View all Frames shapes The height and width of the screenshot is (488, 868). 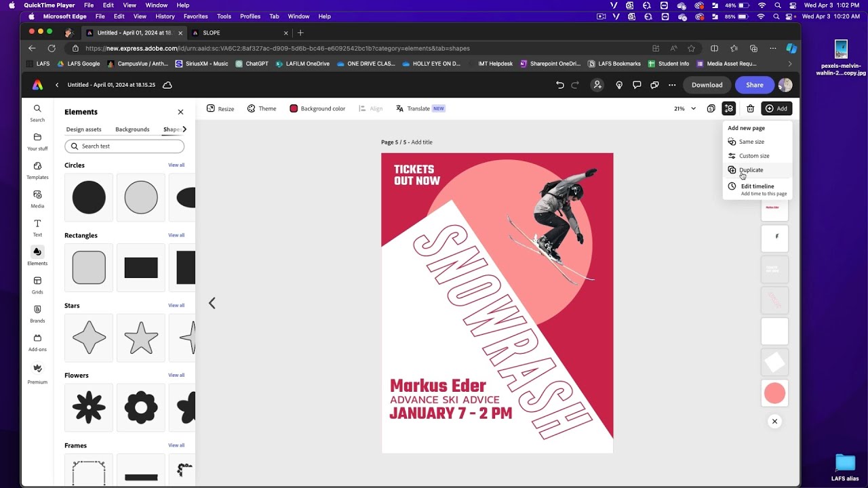pos(176,445)
